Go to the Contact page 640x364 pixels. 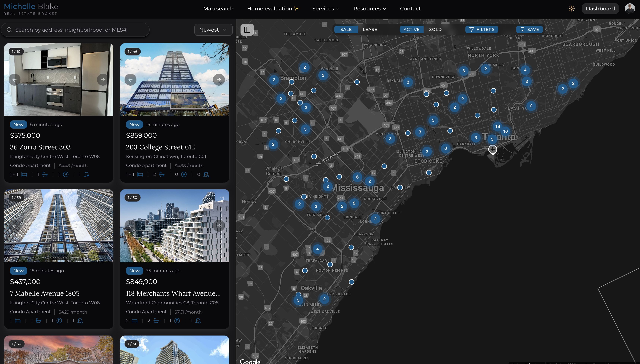[410, 9]
